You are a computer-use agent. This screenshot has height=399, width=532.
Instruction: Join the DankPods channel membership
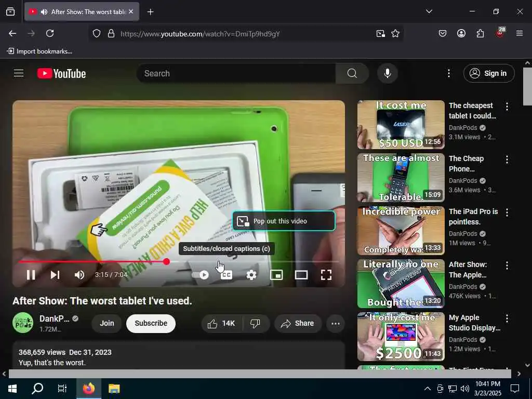(x=107, y=323)
